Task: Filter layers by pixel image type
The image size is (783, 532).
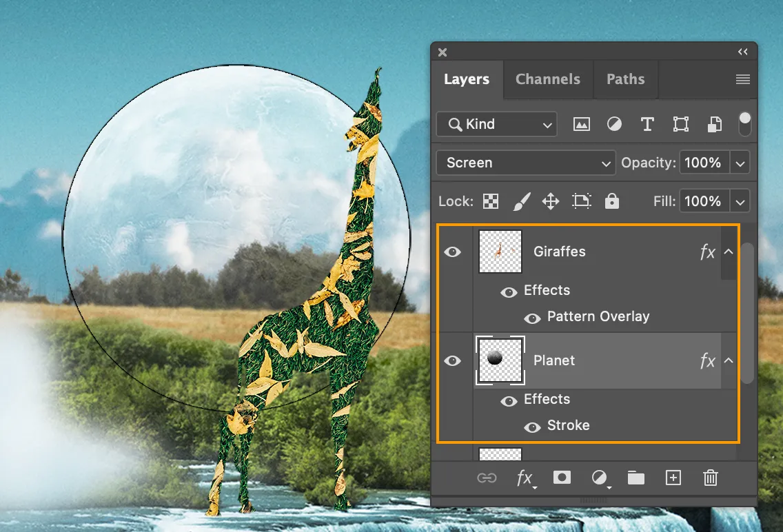Action: pyautogui.click(x=581, y=124)
